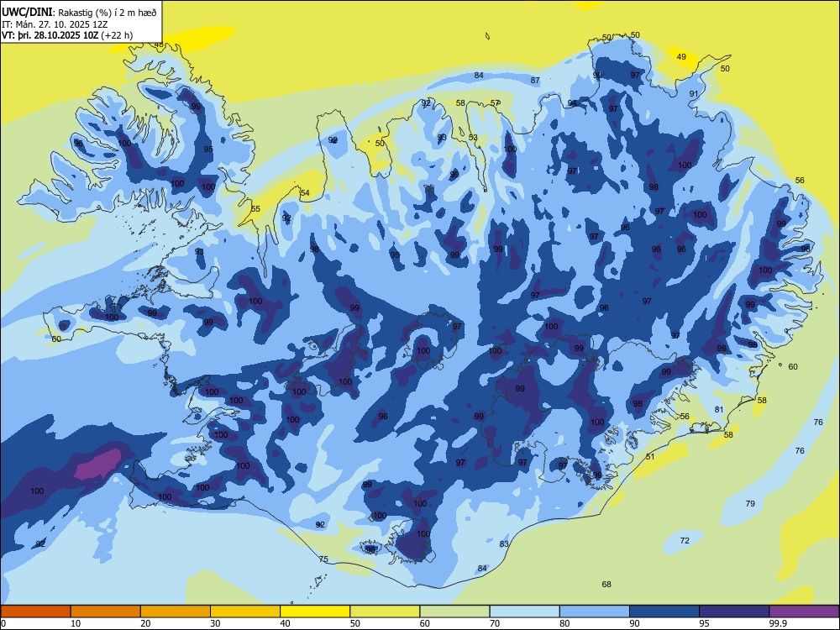The width and height of the screenshot is (840, 630).
Task: Click the map value 54 on the map
Action: click(305, 193)
